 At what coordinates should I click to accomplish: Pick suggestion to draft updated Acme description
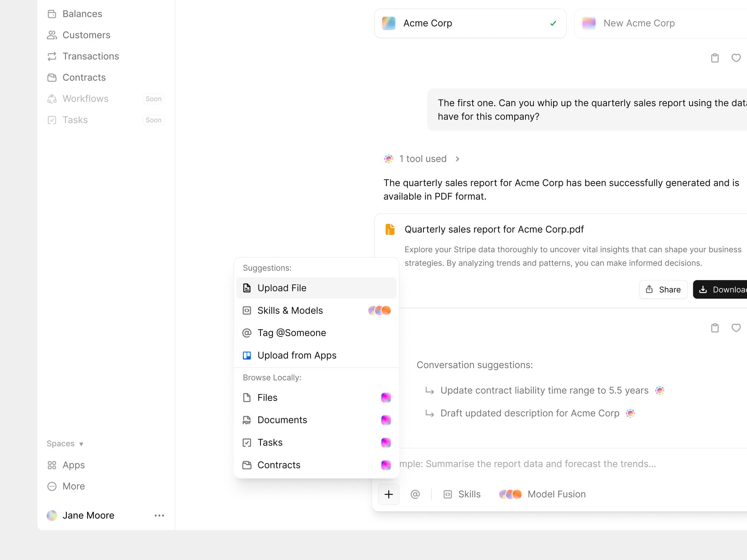click(x=530, y=413)
